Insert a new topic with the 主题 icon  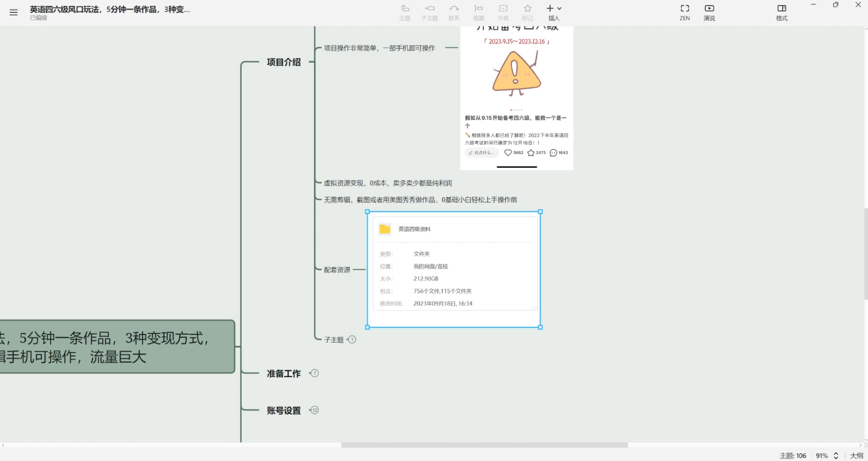404,12
